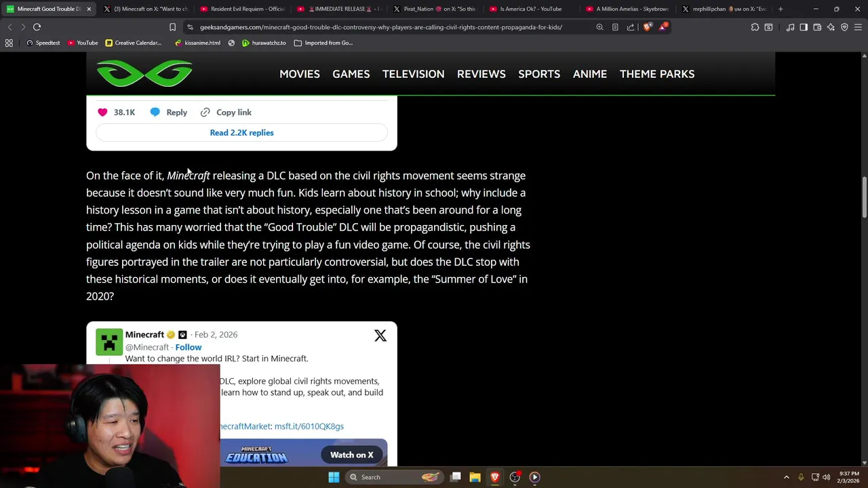Open the Speedtest bookmark
Image resolution: width=868 pixels, height=488 pixels.
(x=43, y=43)
